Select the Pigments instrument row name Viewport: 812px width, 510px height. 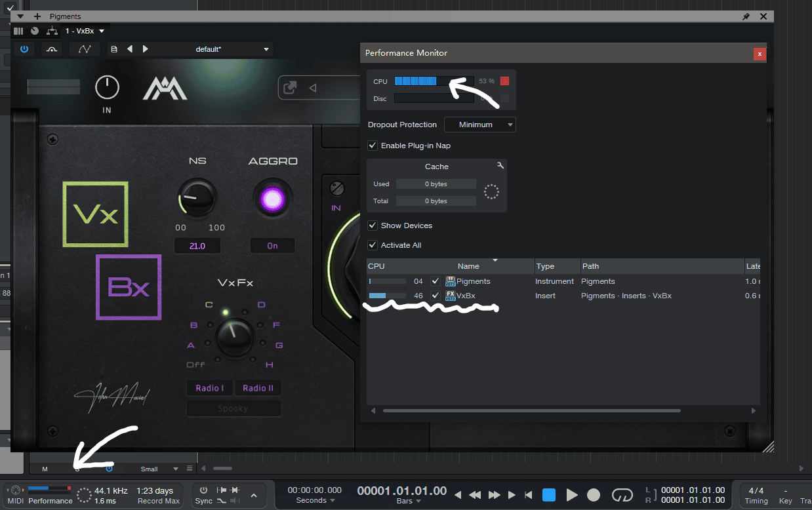pyautogui.click(x=474, y=281)
